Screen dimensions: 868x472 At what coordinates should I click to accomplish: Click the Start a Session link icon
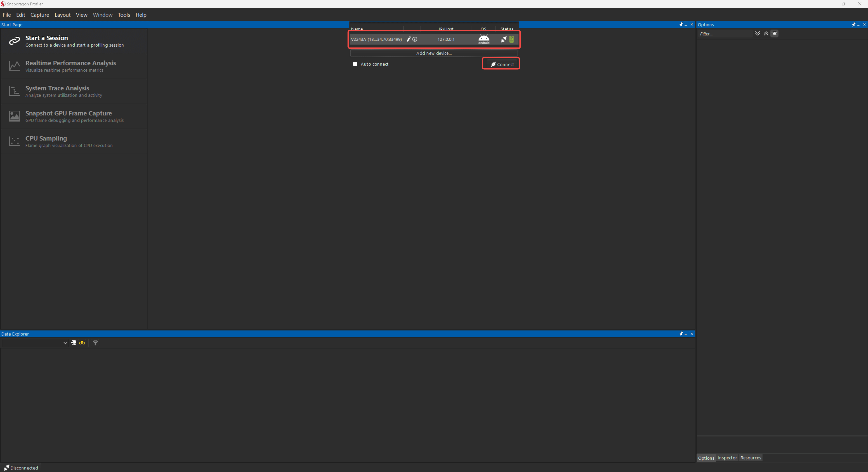(x=14, y=41)
